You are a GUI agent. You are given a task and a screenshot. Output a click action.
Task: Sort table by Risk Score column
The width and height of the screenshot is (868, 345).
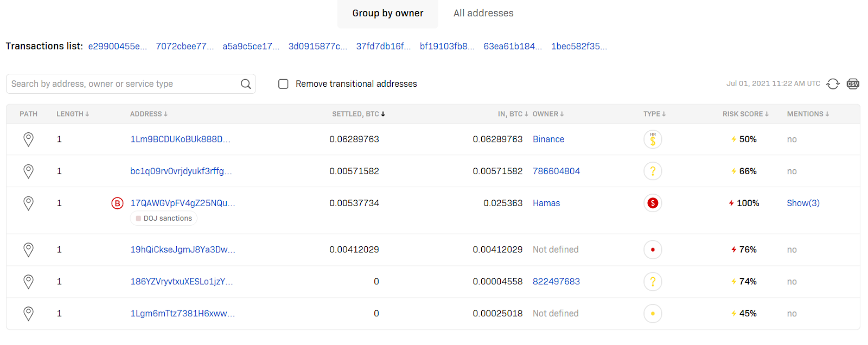(x=745, y=114)
